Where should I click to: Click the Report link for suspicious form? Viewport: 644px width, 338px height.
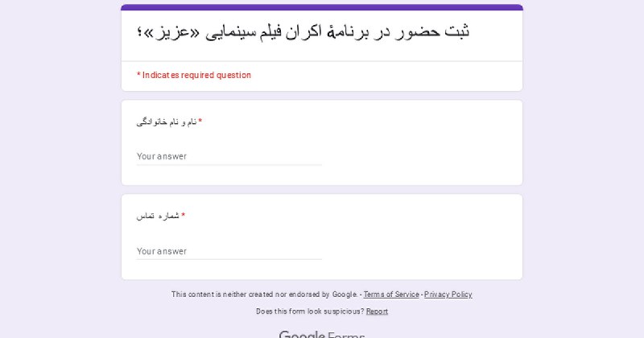(x=377, y=311)
